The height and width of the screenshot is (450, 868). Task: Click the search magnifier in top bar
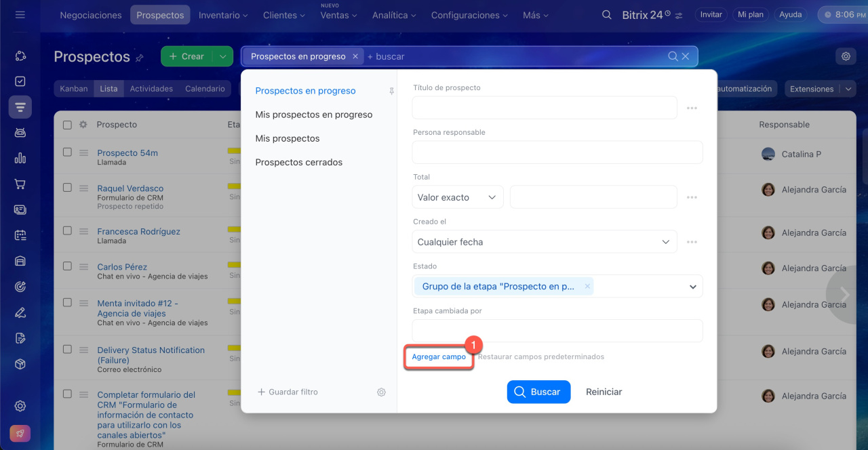[x=607, y=15]
